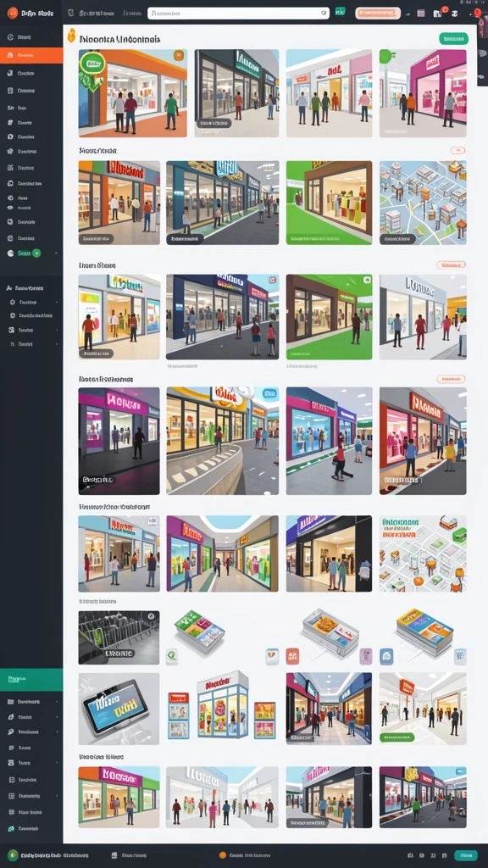Open the green-lawn storefront thumbnail in second row
The height and width of the screenshot is (868, 488).
[x=330, y=203]
